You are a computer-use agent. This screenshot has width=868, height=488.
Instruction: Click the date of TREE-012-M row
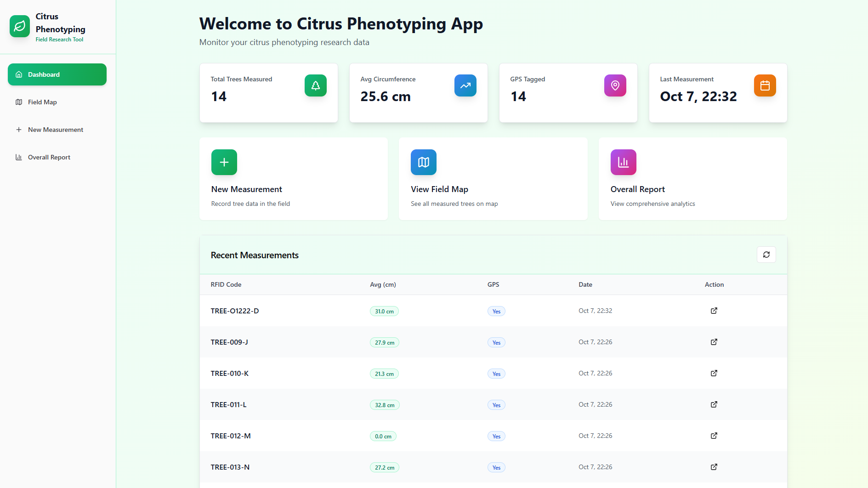(x=595, y=436)
